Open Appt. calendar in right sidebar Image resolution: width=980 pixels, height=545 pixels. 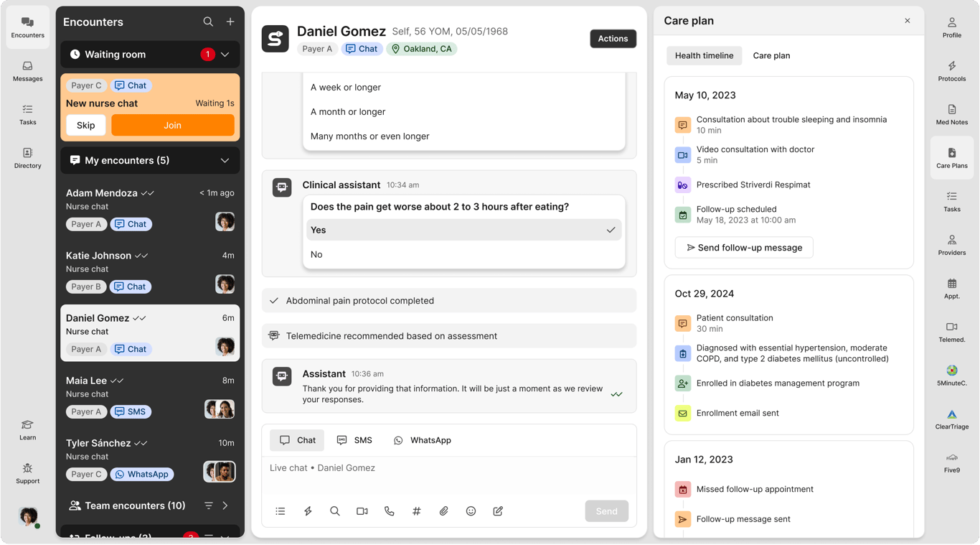(x=952, y=289)
